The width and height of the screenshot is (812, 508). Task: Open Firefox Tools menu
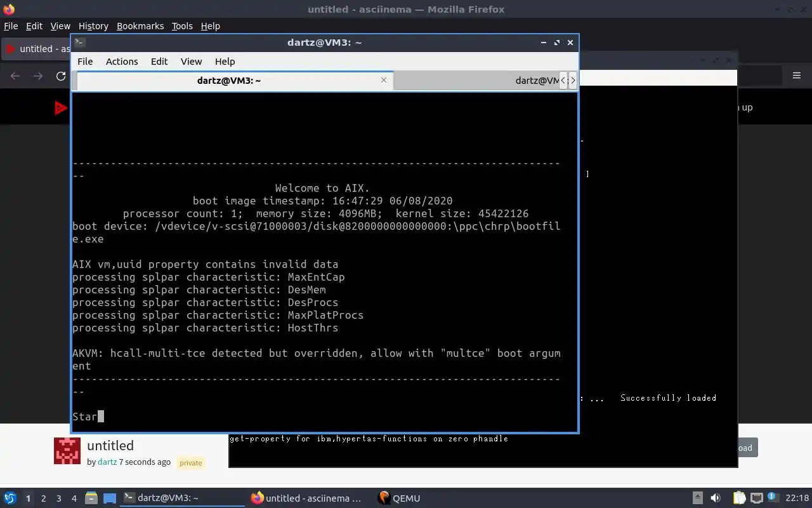coord(182,26)
